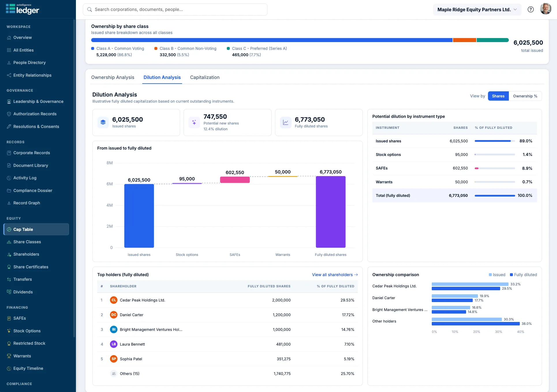Click the Others (15) row
This screenshot has height=392, width=557.
227,374
